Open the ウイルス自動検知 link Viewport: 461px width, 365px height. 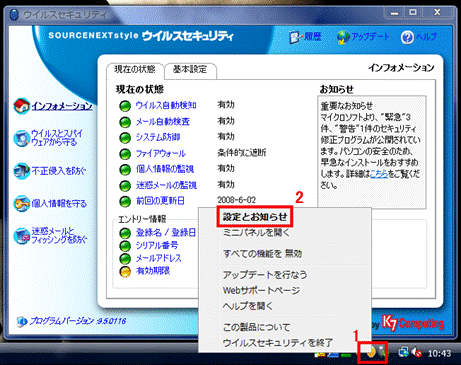coord(166,105)
